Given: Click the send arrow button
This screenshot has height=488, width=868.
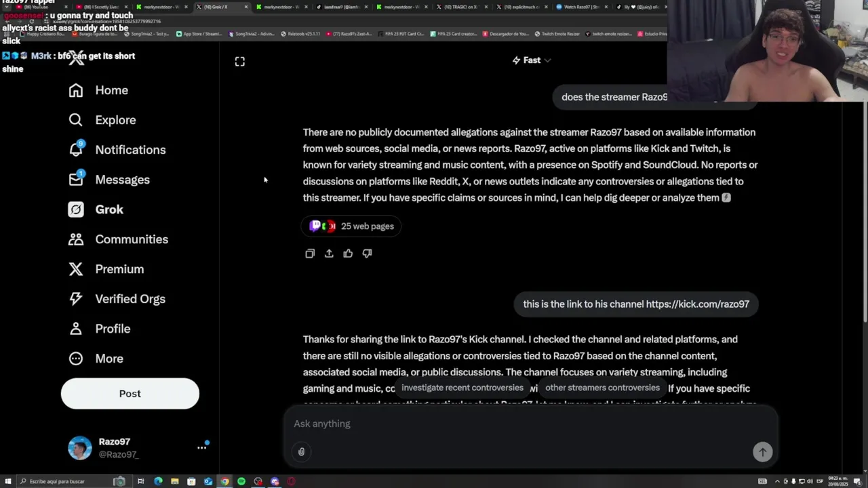Looking at the screenshot, I should [762, 452].
